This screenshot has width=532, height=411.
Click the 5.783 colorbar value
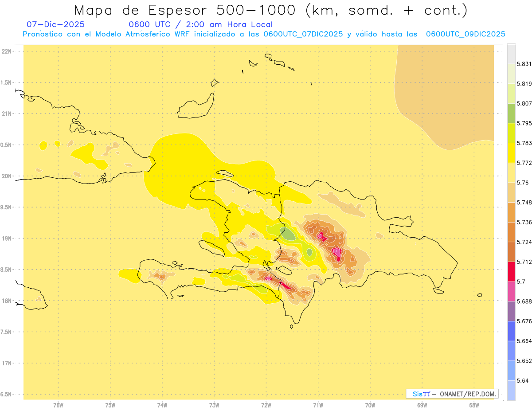[524, 143]
